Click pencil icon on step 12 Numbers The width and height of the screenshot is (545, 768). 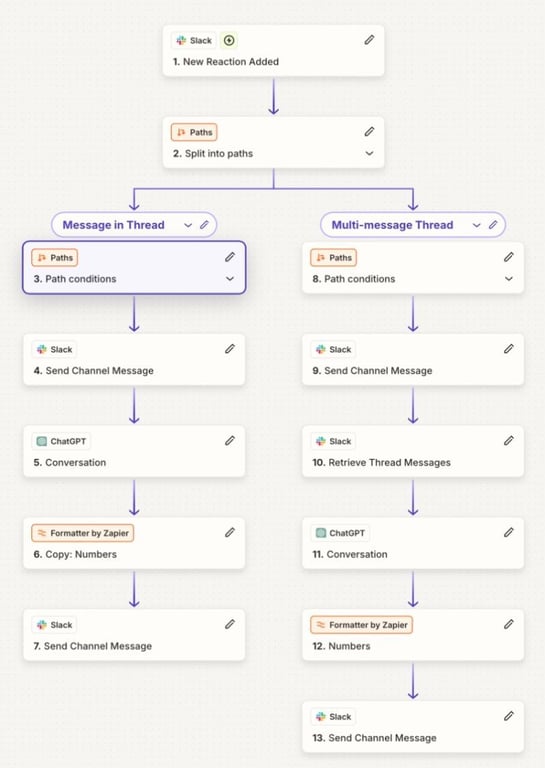pyautogui.click(x=509, y=624)
